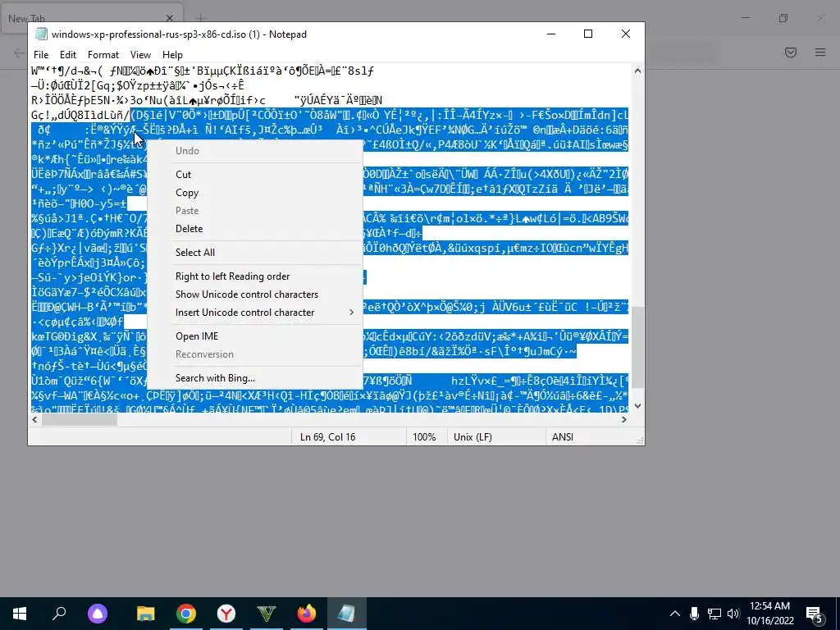Open Google Chrome from the taskbar
The width and height of the screenshot is (840, 630).
click(x=186, y=614)
